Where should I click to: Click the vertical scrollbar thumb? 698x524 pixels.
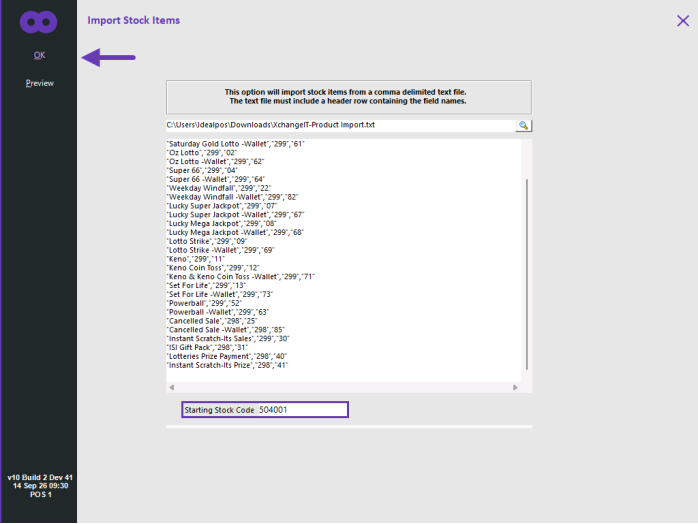tap(527, 274)
